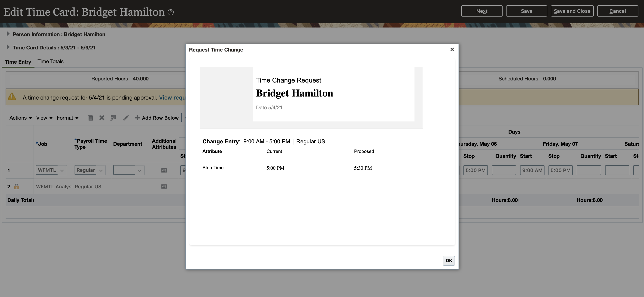644x297 pixels.
Task: Click the pencil edit icon in the toolbar
Action: pyautogui.click(x=126, y=118)
